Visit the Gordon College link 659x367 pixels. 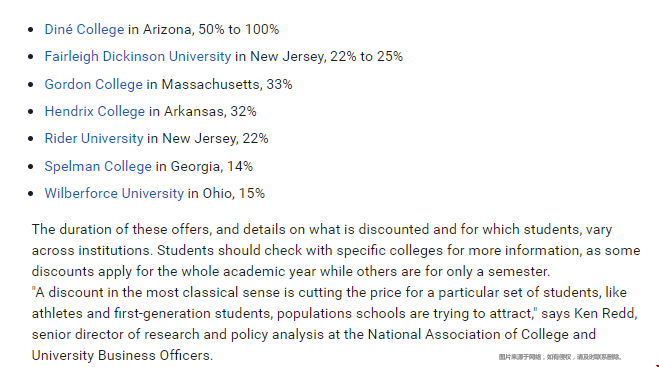[x=94, y=84]
